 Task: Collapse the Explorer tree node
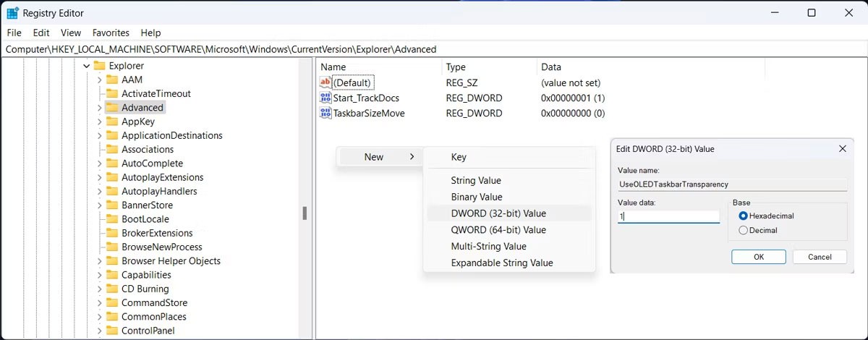87,66
